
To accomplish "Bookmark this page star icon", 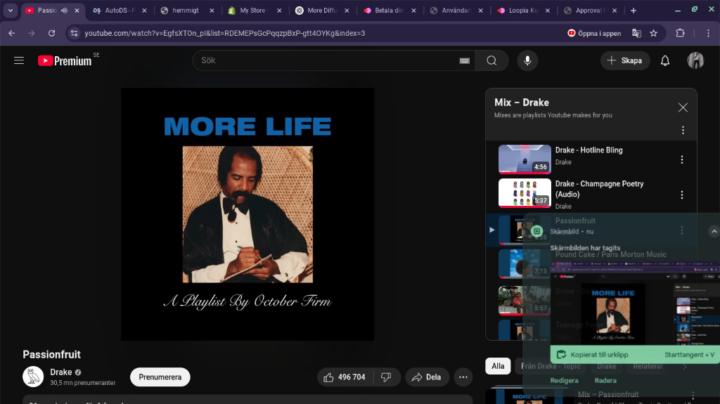I will [653, 33].
